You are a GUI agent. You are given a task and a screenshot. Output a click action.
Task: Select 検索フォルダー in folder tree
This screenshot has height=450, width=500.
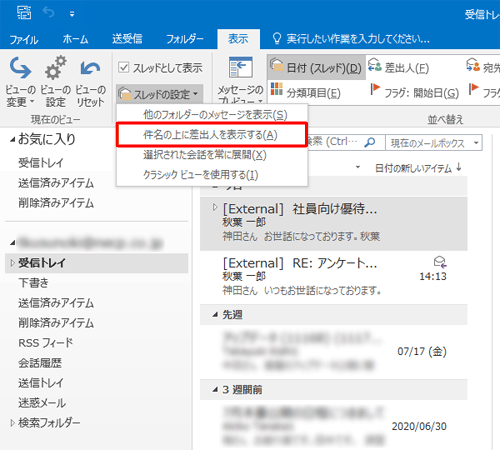click(49, 423)
